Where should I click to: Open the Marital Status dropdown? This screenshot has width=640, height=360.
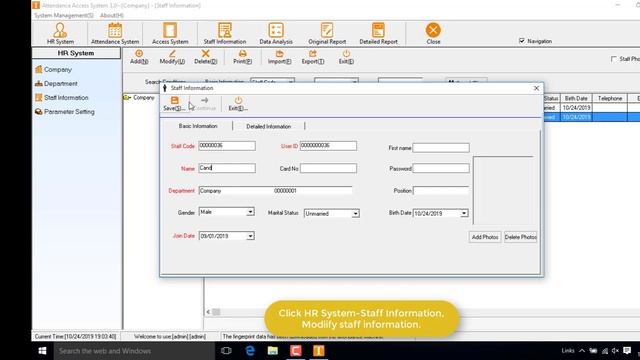coord(356,213)
